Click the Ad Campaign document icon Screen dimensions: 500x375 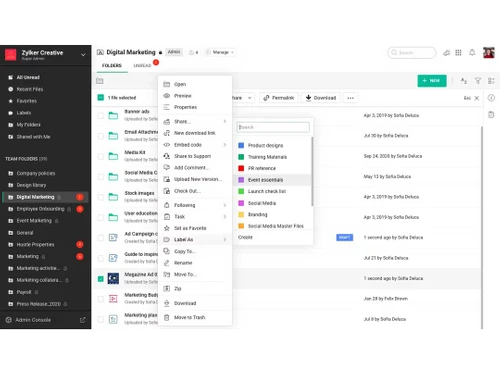(x=113, y=238)
